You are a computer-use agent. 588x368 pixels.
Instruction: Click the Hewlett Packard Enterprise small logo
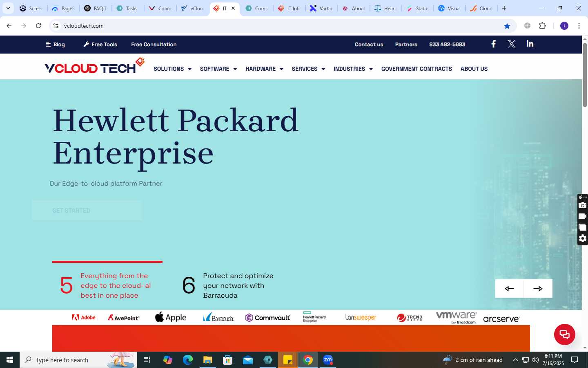tap(314, 317)
